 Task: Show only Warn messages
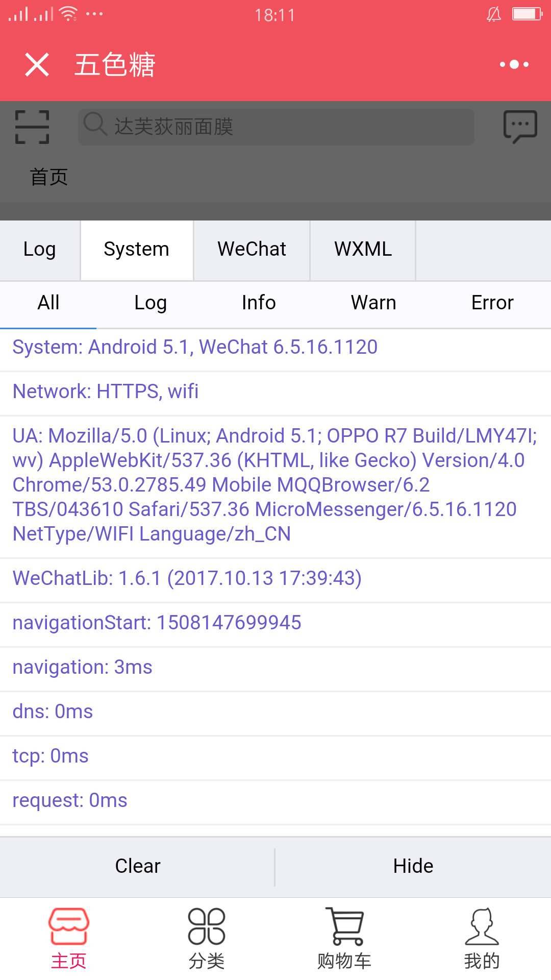[373, 303]
